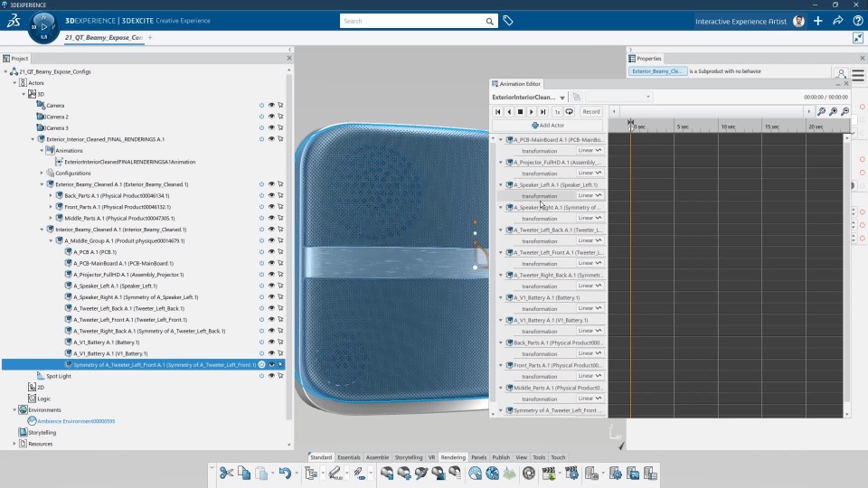The height and width of the screenshot is (488, 868).
Task: Click the playhead marker at 0 sec
Action: pyautogui.click(x=631, y=123)
